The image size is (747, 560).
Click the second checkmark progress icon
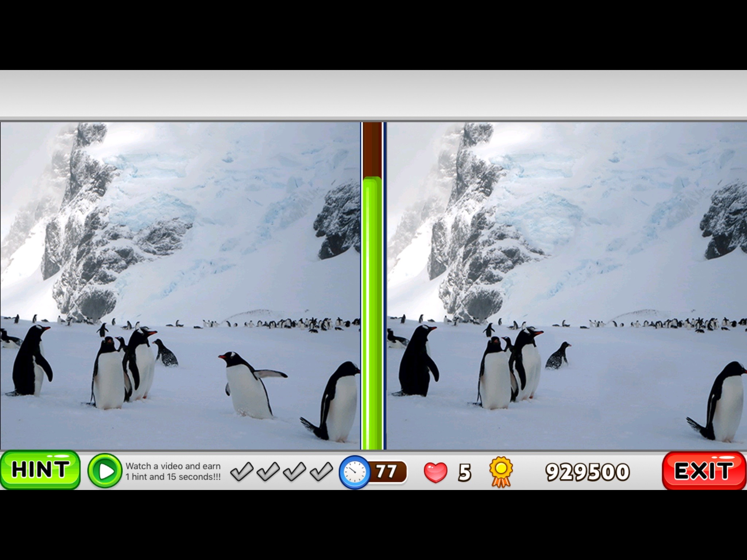pyautogui.click(x=268, y=471)
